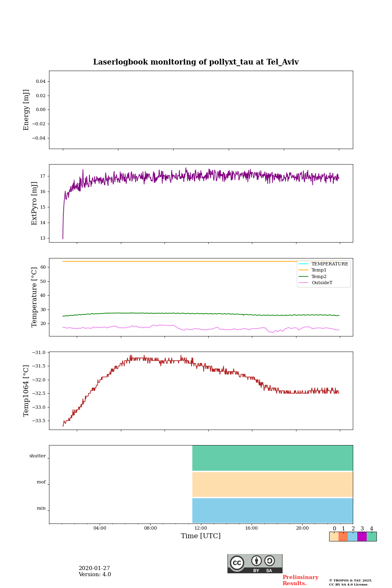The width and height of the screenshot is (392, 588).
Task: Click the Temperature [°C] axis label
Action: [34, 297]
